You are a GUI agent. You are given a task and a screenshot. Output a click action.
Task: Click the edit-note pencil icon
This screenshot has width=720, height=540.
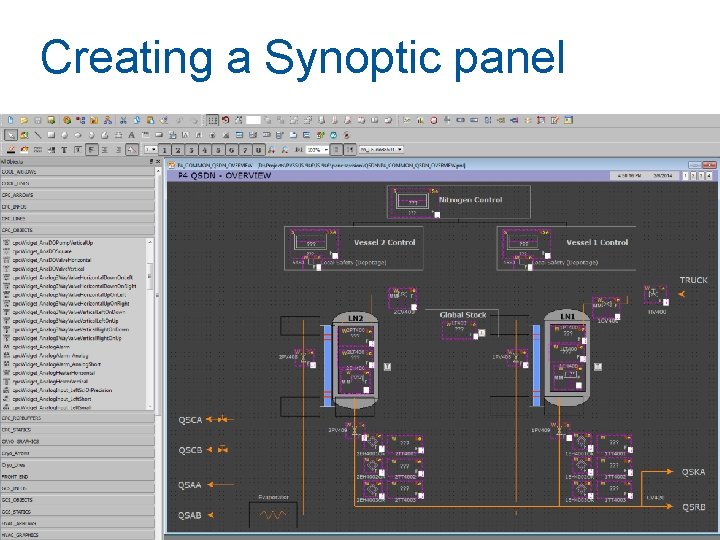pos(555,120)
